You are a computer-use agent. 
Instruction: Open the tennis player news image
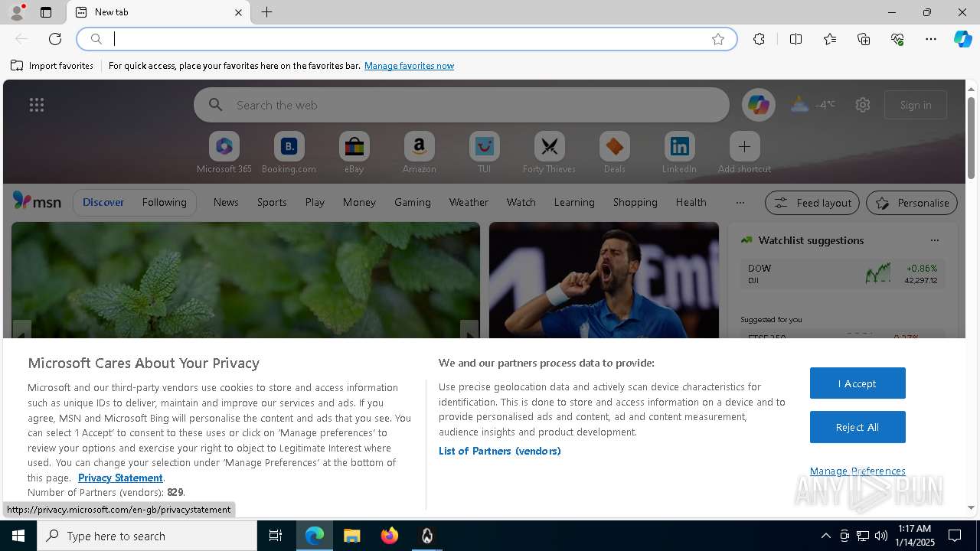[604, 280]
